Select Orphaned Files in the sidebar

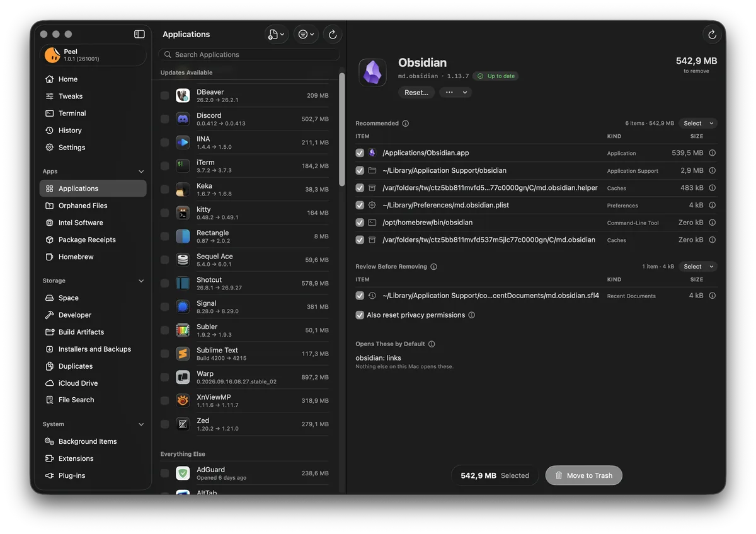[93, 206]
